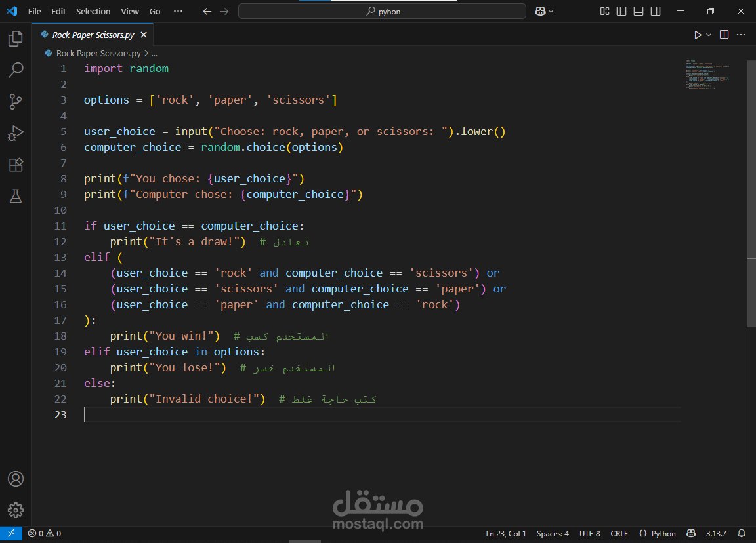Select Python interpreter 3.13.7
This screenshot has height=543, width=756.
coord(716,533)
